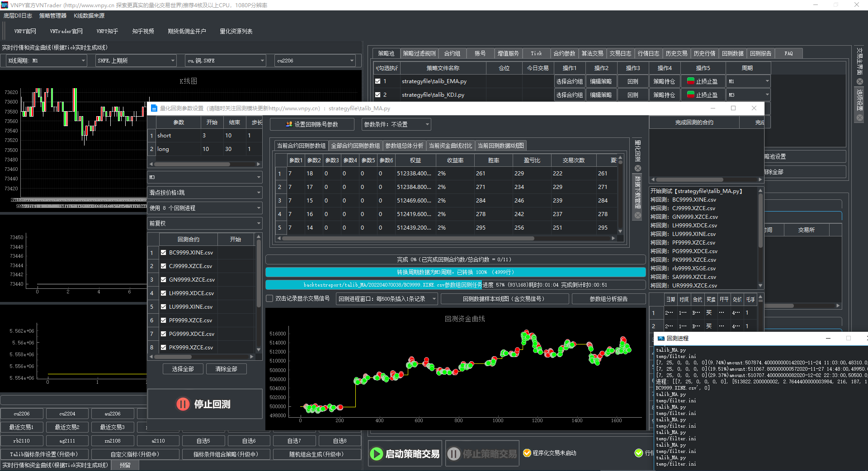Click the 参数组分析报告 button

[x=609, y=298]
